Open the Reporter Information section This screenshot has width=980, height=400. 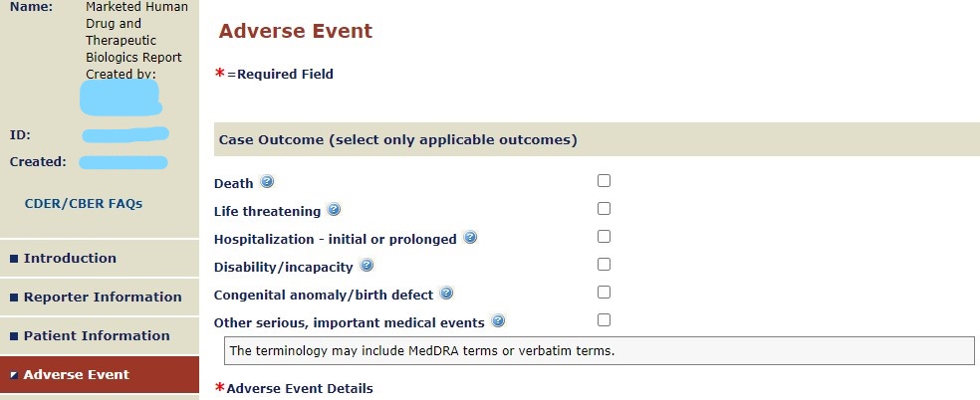103,297
